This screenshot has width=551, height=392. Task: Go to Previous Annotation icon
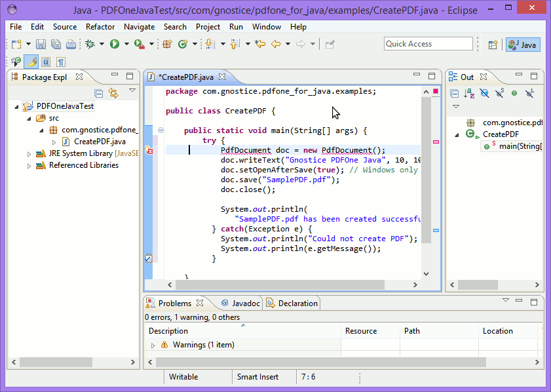point(235,44)
